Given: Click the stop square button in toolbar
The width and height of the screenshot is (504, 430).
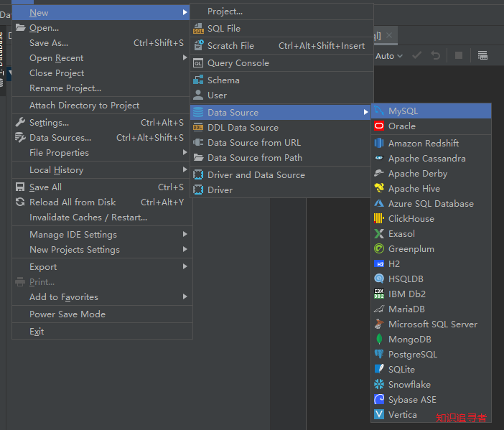Looking at the screenshot, I should (459, 55).
